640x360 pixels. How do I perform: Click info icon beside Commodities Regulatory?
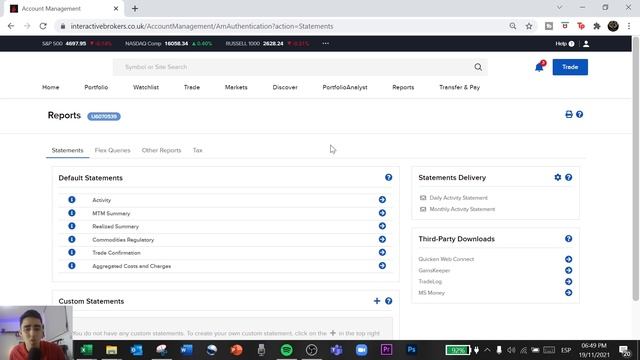[x=72, y=239]
